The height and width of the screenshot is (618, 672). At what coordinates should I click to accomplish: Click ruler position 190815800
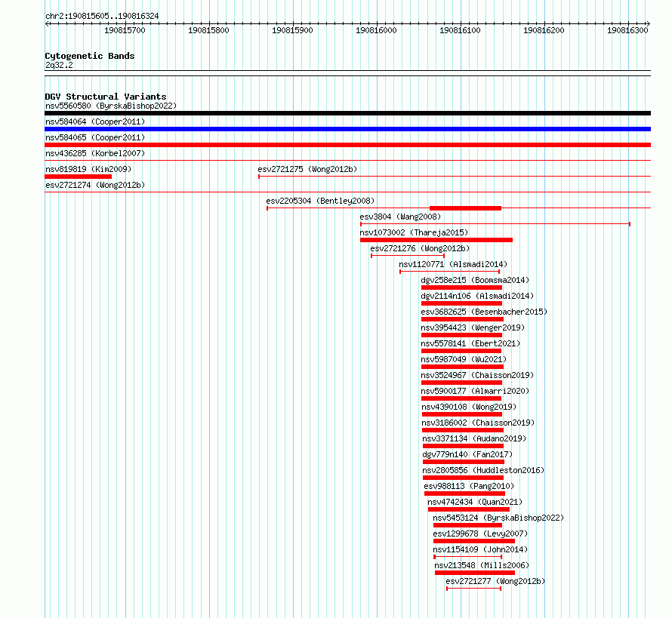point(208,30)
